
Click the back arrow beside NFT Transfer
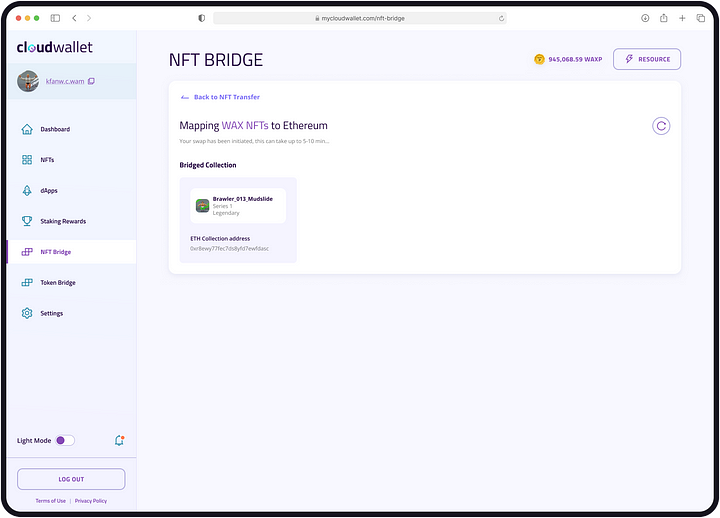tap(185, 97)
